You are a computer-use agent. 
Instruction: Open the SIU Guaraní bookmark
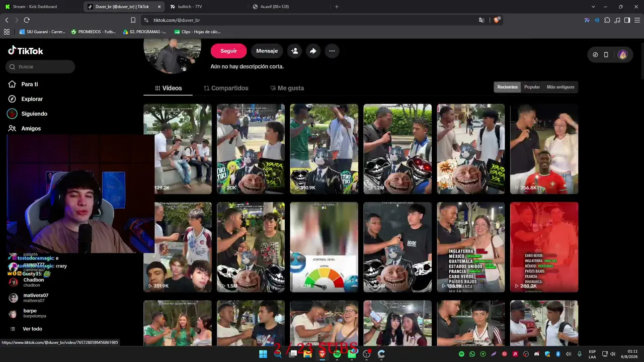point(42,32)
